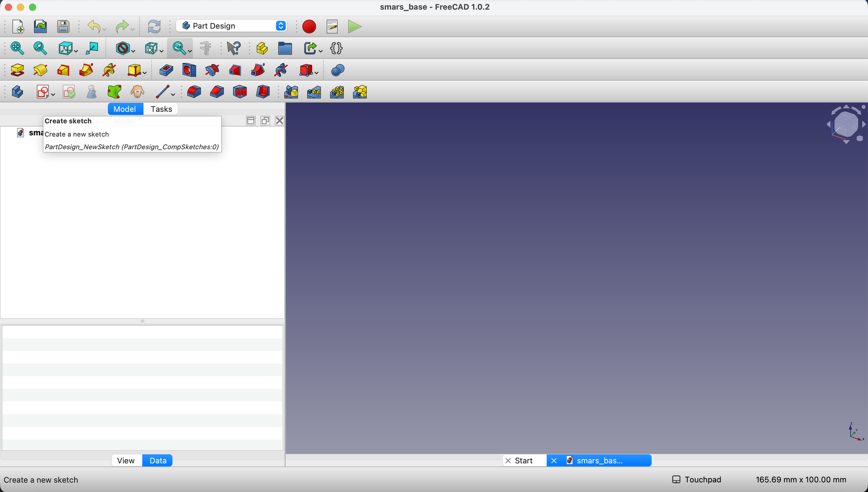Switch to the View property tab
Screen dimensions: 868x492
126,460
